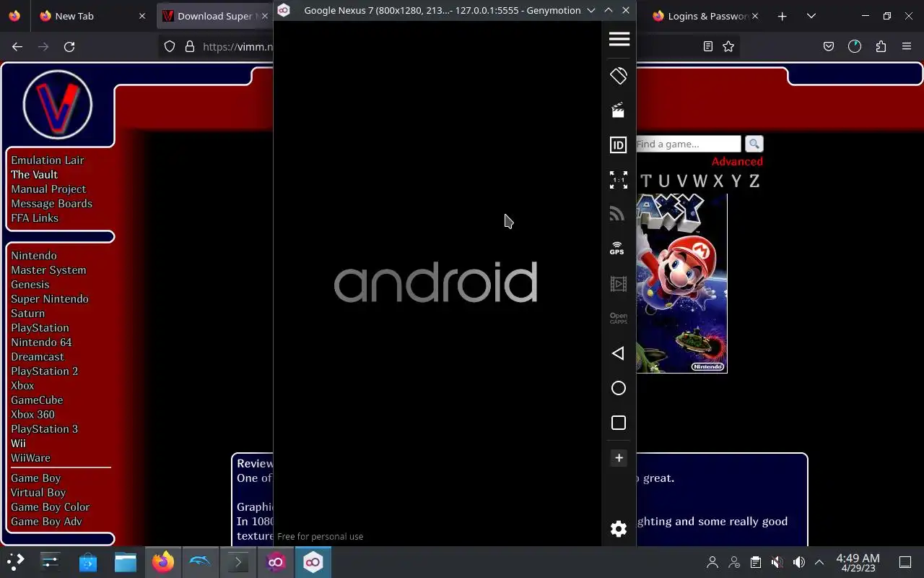
Task: Open the Message Boards link
Action: coord(51,203)
